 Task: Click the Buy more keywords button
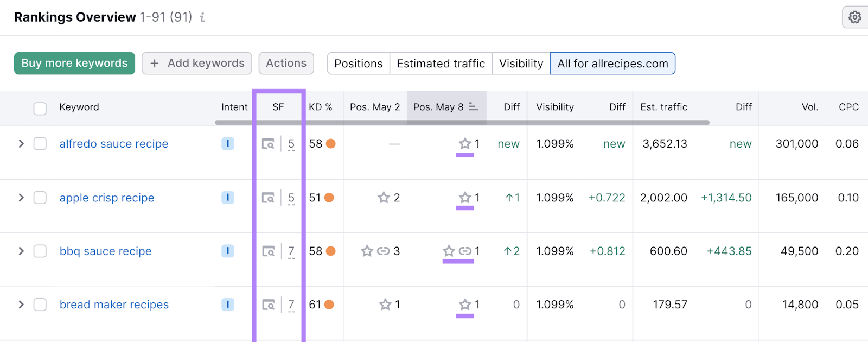74,64
